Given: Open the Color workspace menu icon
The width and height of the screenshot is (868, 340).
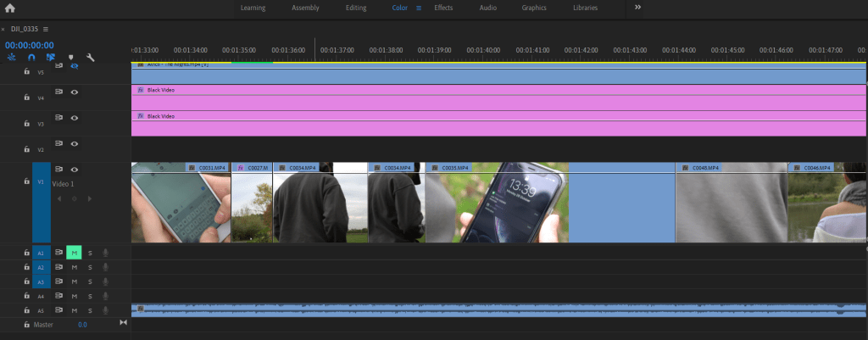Looking at the screenshot, I should [419, 8].
